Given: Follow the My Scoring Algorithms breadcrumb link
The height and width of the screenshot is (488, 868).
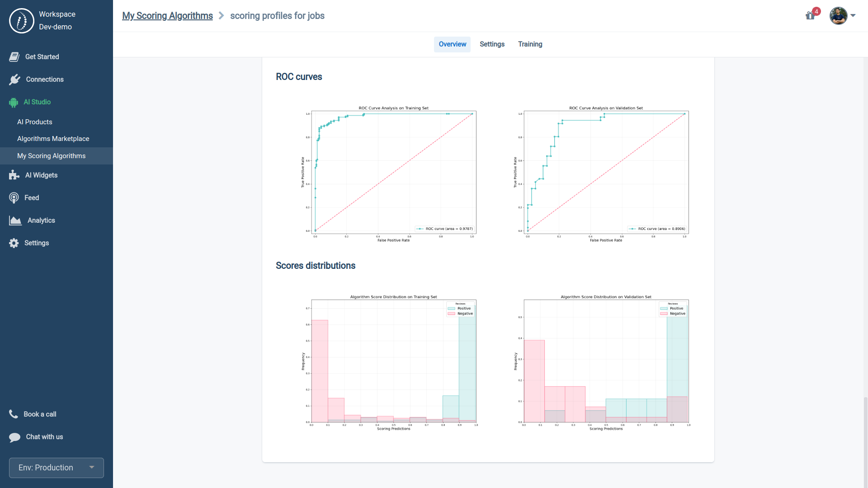Looking at the screenshot, I should 167,16.
